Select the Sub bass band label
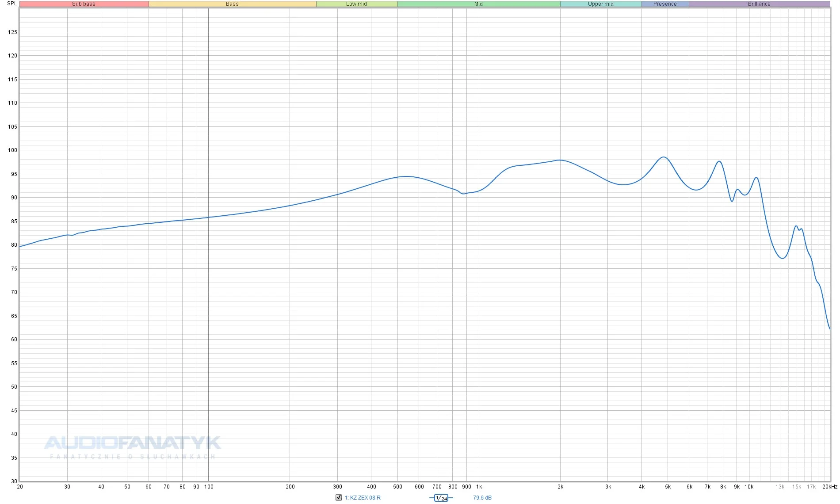The width and height of the screenshot is (840, 504). [x=84, y=4]
